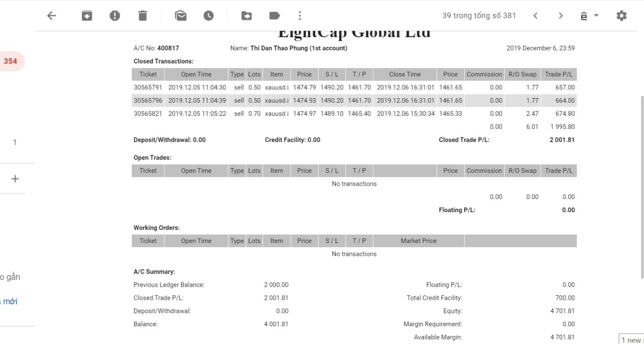Image resolution: width=644 pixels, height=344 pixels.
Task: Mark this email as unread
Action: click(x=180, y=16)
